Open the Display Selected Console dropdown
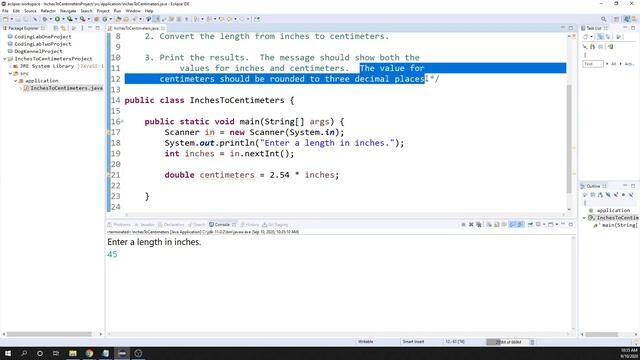This screenshot has width=640, height=360. pos(544,224)
